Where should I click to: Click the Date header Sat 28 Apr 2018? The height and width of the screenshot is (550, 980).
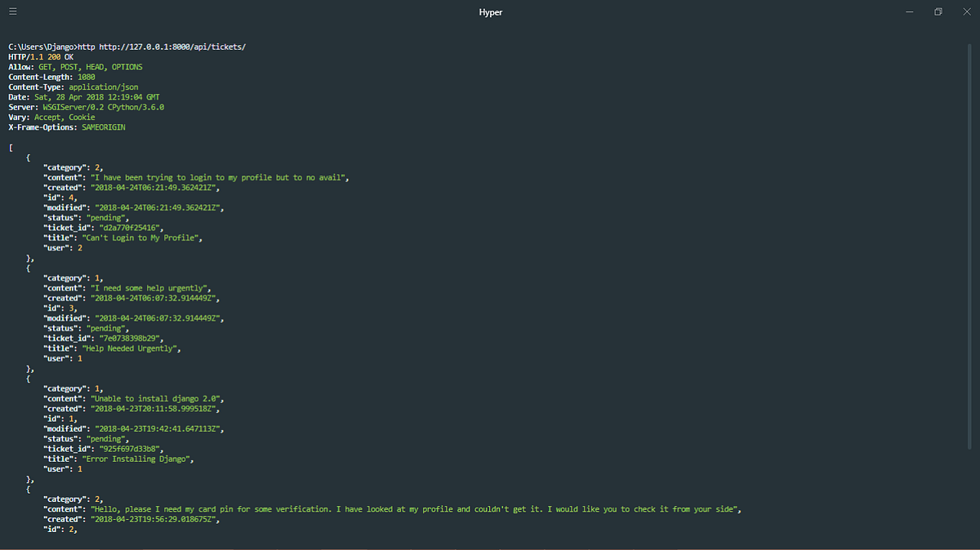(98, 96)
